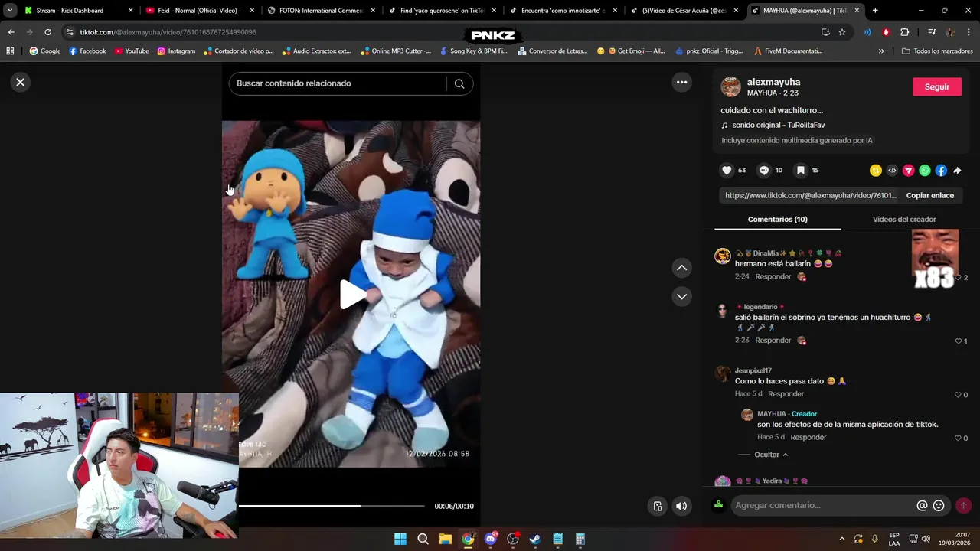Go to the next video with the down arrow
Viewport: 980px width, 551px height.
681,296
